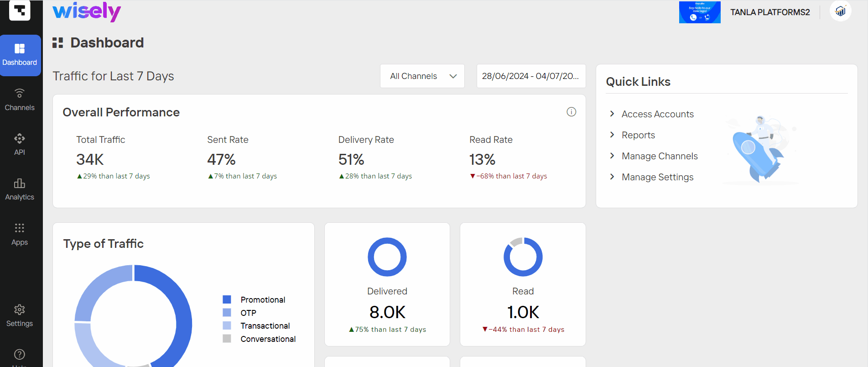The image size is (868, 367).
Task: Open Settings gear in sidebar
Action: pos(20,309)
